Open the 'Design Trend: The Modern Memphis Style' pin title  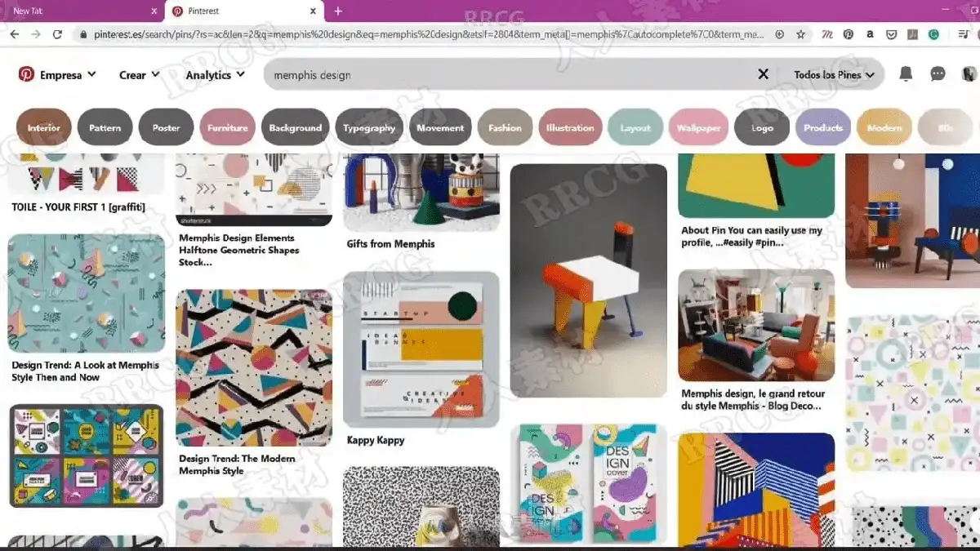[x=238, y=464]
